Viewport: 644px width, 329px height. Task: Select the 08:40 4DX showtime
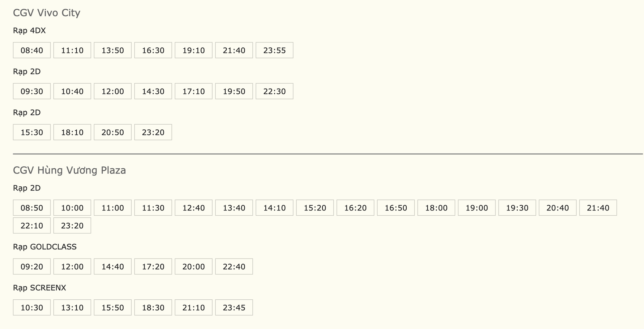pos(32,50)
